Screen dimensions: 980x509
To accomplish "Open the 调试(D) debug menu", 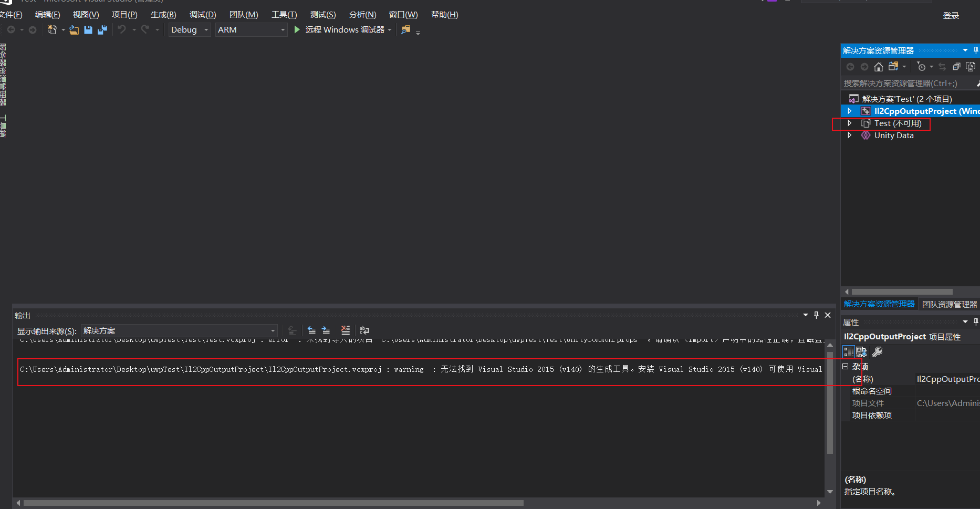I will coord(203,15).
